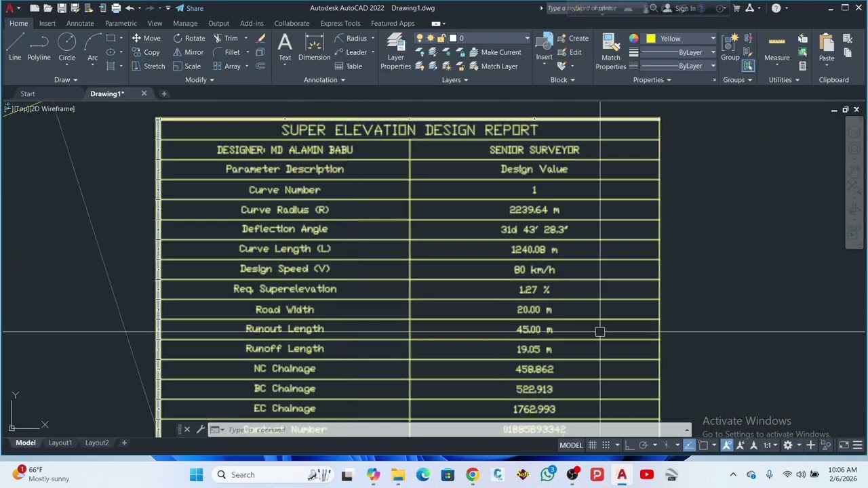Open the Insert ribbon tab
868x488 pixels.
click(x=47, y=23)
